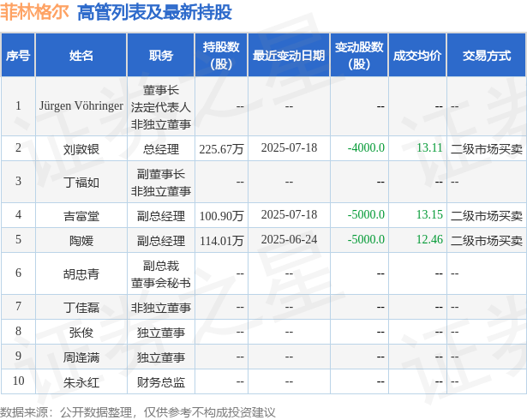Click the name 胡忠青

81,274
